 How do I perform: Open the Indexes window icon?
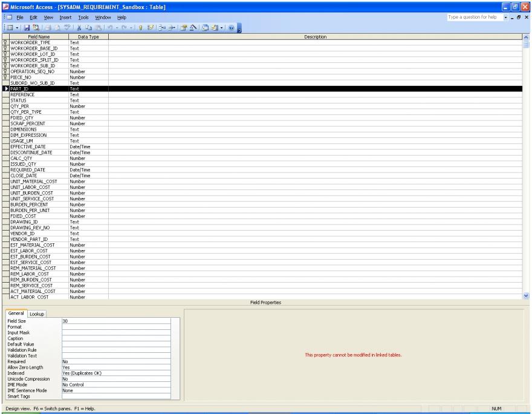(151, 28)
